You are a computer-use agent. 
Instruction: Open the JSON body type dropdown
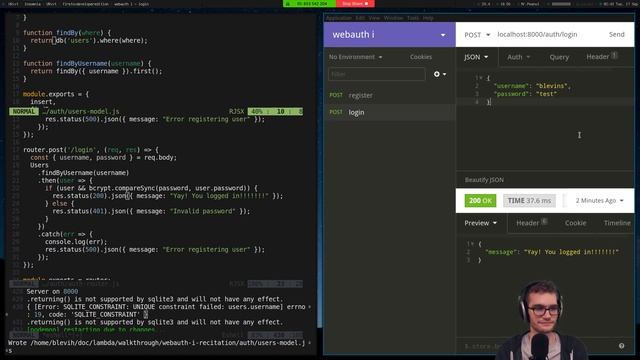pos(476,57)
